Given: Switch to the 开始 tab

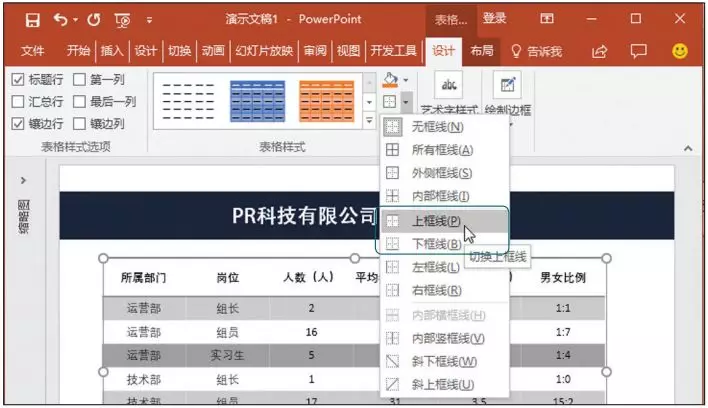Looking at the screenshot, I should coord(79,51).
